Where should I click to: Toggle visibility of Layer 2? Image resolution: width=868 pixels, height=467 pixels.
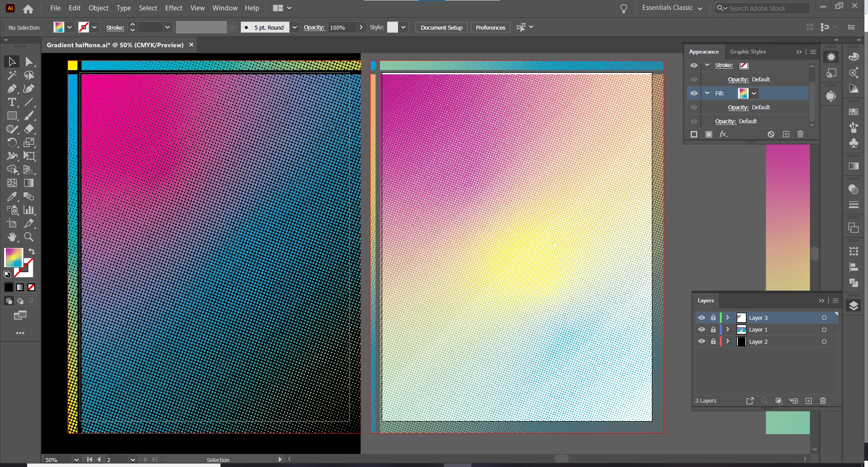tap(701, 341)
